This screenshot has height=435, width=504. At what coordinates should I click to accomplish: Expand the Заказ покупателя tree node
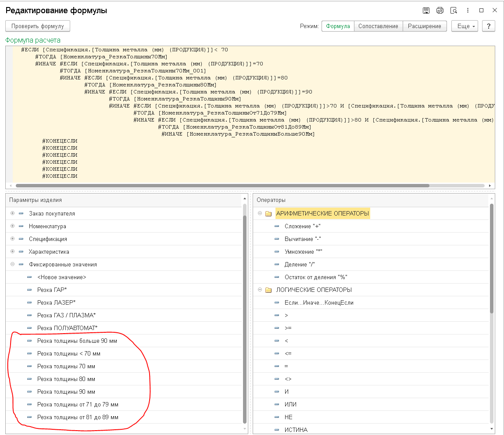(12, 214)
